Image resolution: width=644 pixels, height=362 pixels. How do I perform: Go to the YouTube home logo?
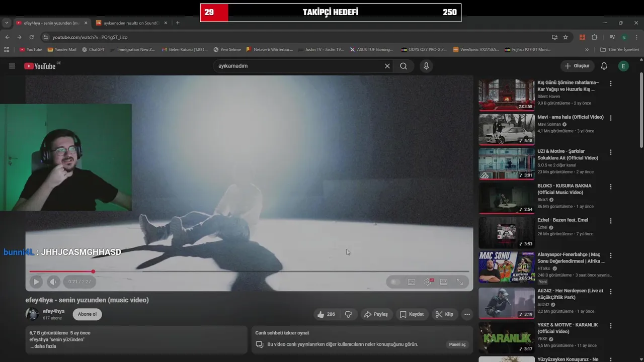tap(40, 66)
